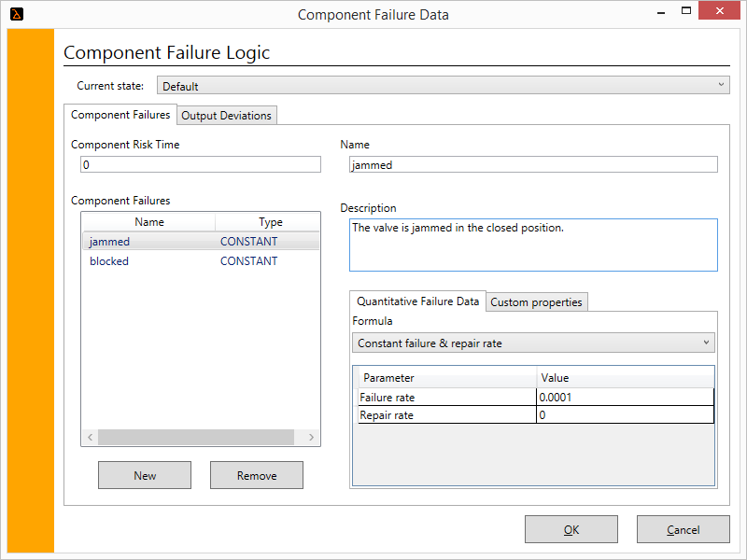The image size is (747, 560).
Task: Click the Failure rate value cell 0.0001
Action: (x=625, y=398)
